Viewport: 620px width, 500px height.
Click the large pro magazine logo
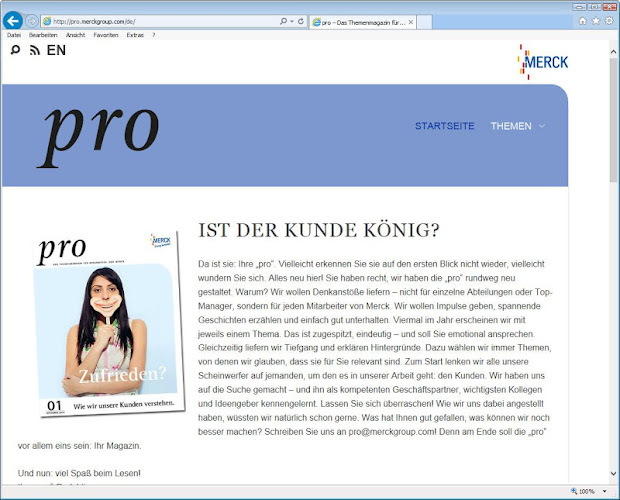(99, 136)
